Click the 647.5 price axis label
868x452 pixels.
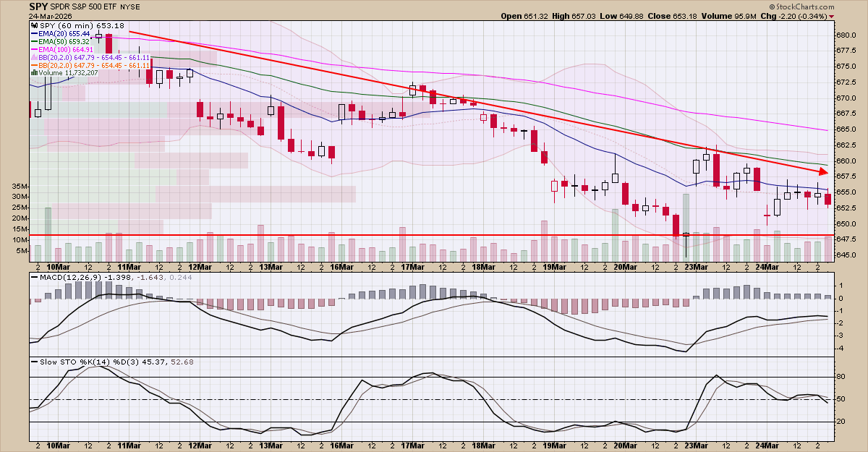point(846,239)
